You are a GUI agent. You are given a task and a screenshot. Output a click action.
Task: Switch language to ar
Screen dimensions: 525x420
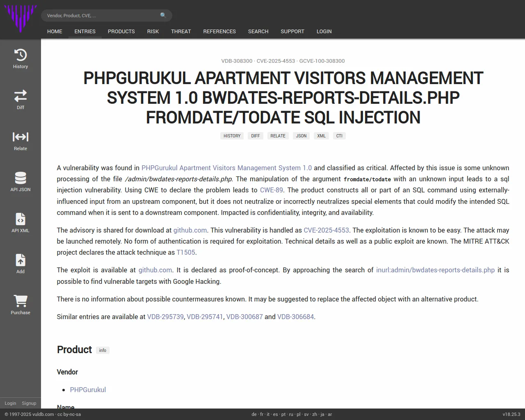(330, 414)
